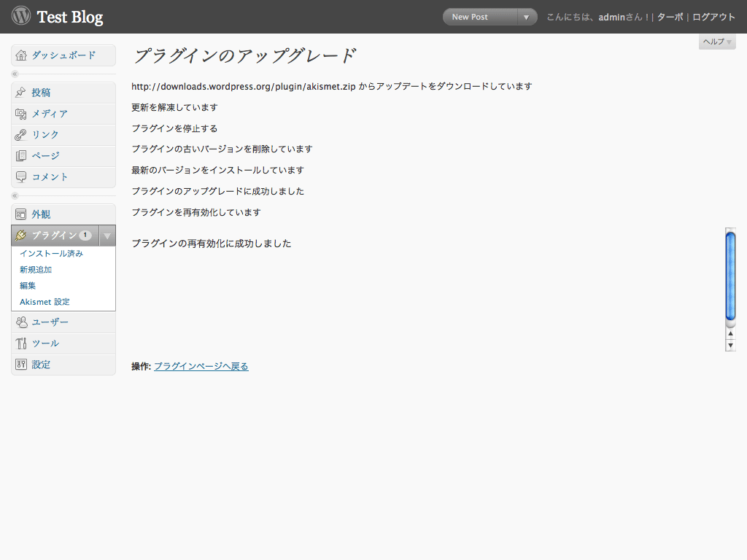The width and height of the screenshot is (747, 560).
Task: Click the プラグインを停止する line
Action: click(x=174, y=128)
